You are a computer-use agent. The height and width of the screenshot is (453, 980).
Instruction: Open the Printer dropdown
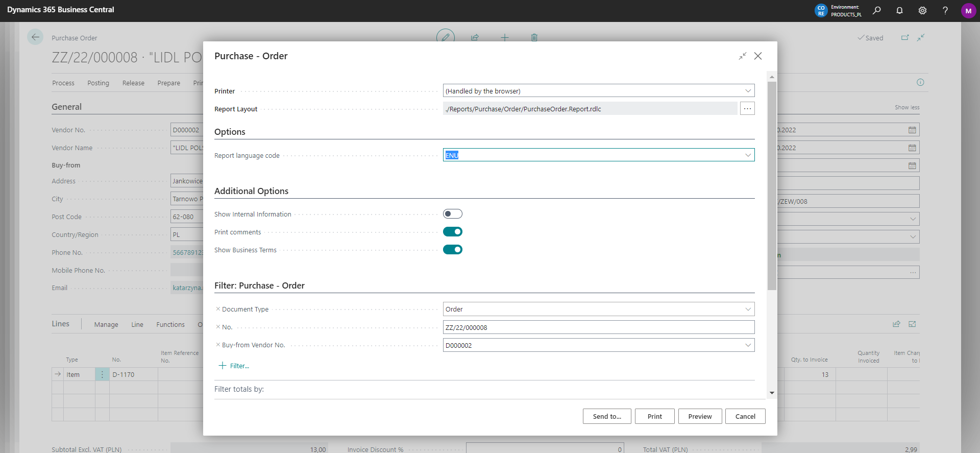coord(748,91)
